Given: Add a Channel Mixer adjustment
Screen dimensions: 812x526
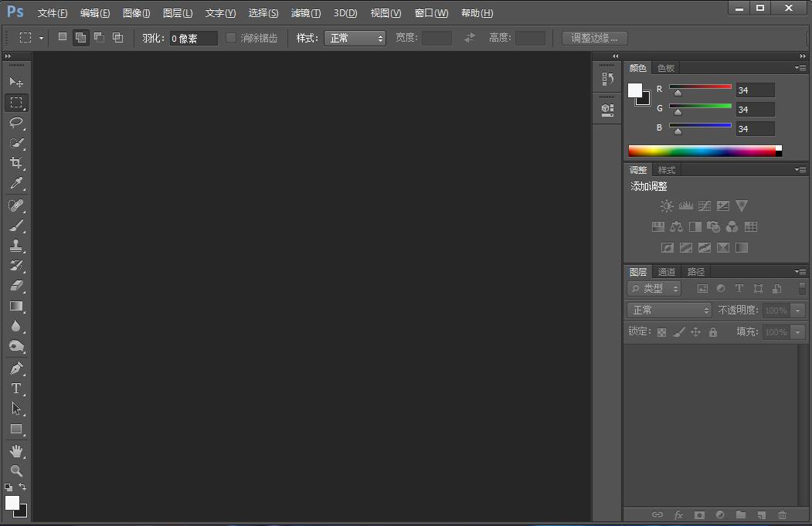Looking at the screenshot, I should pyautogui.click(x=732, y=227).
